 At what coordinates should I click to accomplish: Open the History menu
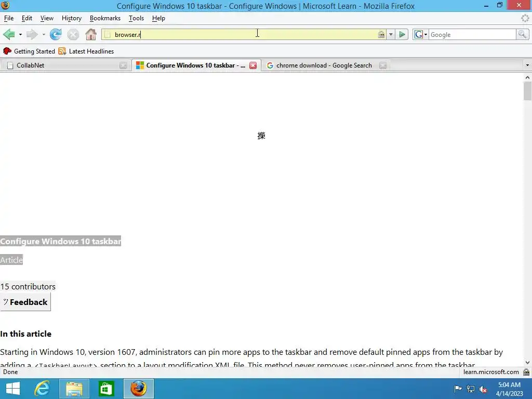point(72,18)
